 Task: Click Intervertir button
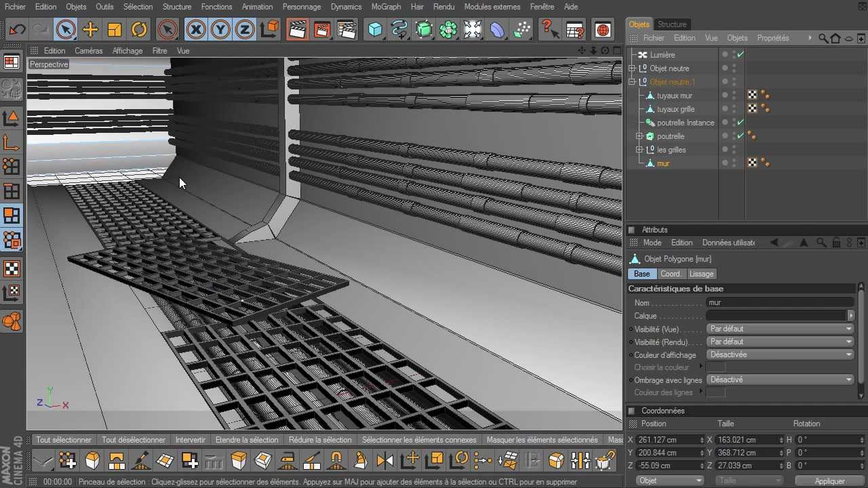[191, 440]
